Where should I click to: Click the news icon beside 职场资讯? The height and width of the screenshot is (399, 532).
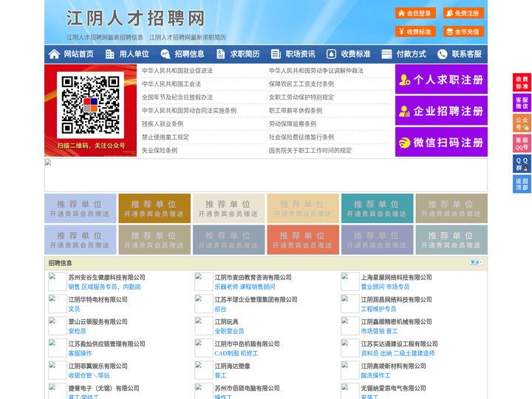click(276, 54)
